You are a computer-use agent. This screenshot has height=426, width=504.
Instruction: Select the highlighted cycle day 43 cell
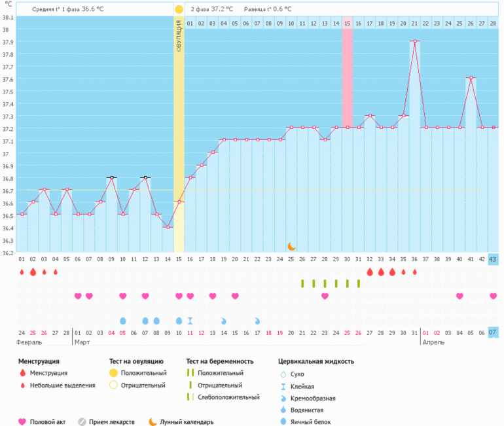point(493,259)
